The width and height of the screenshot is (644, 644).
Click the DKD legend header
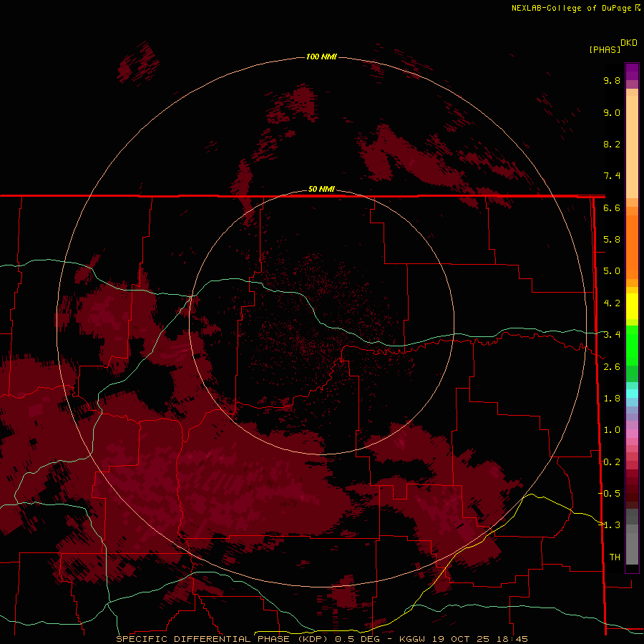(x=629, y=43)
